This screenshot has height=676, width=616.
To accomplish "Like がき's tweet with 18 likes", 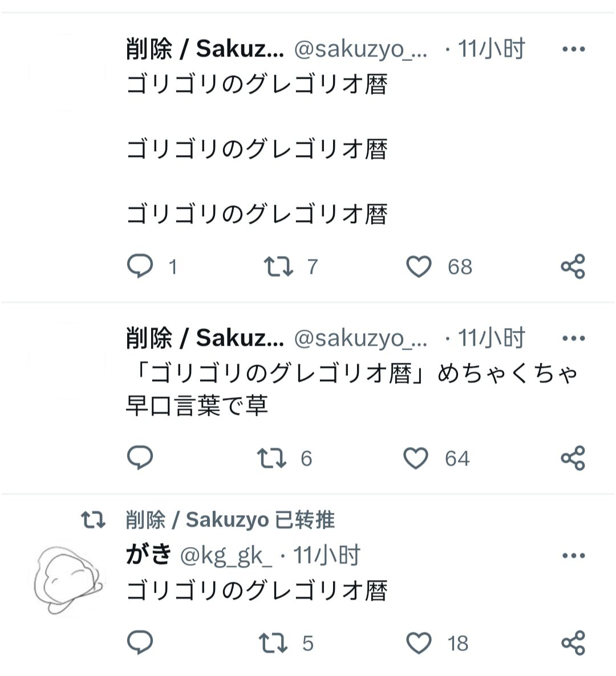I will [419, 643].
